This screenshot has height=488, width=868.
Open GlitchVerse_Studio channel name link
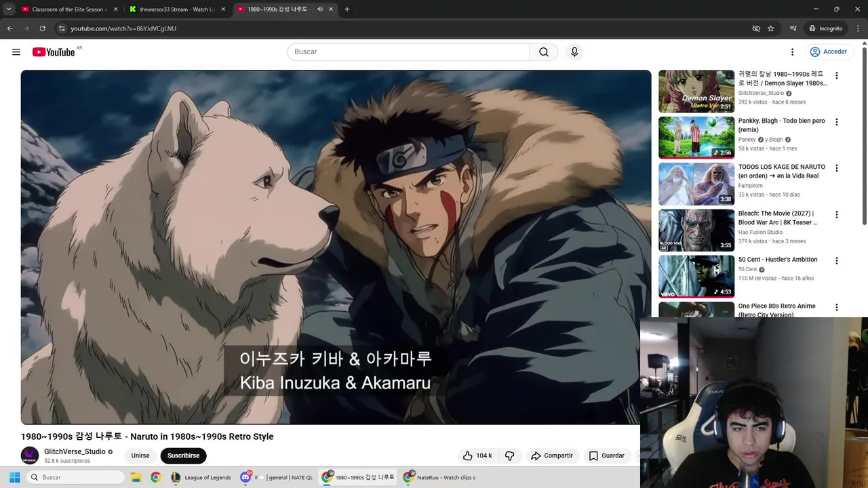coord(75,451)
